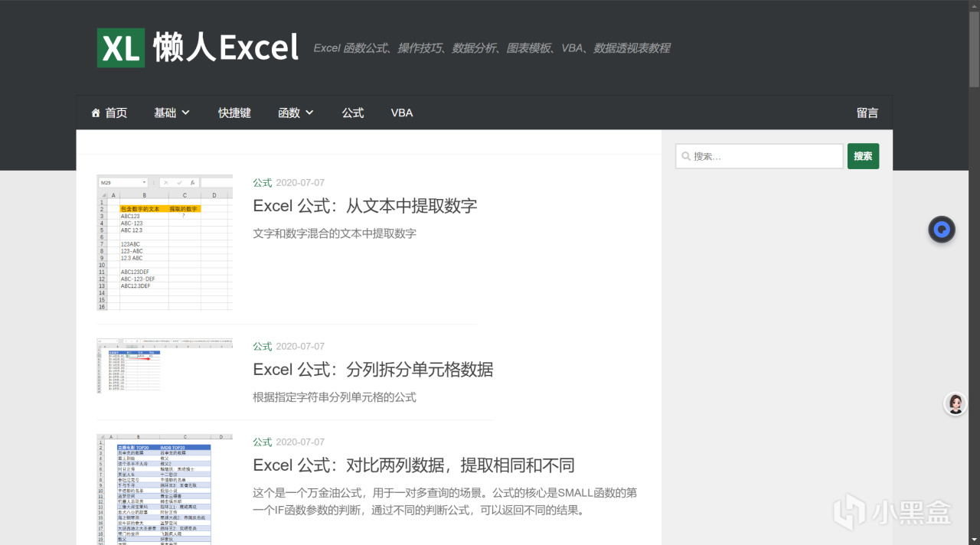Expand the 基础 dropdown menu
Screen dimensions: 980x545
click(171, 113)
